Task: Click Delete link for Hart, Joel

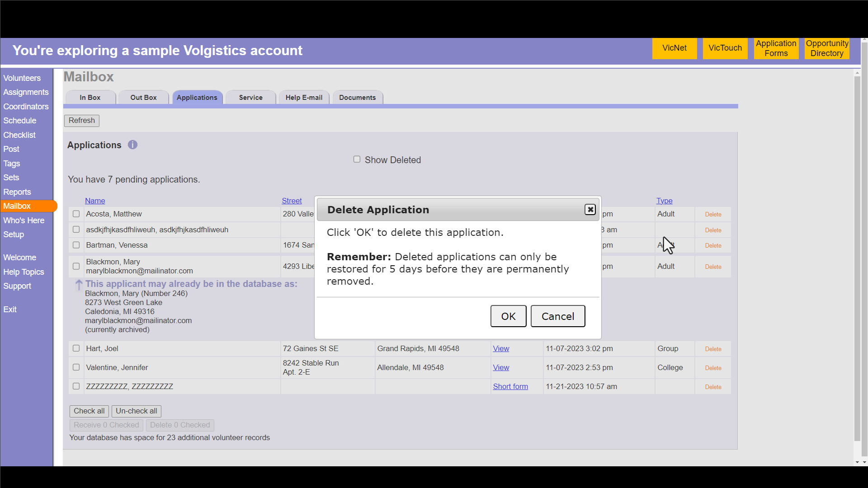Action: tap(713, 349)
